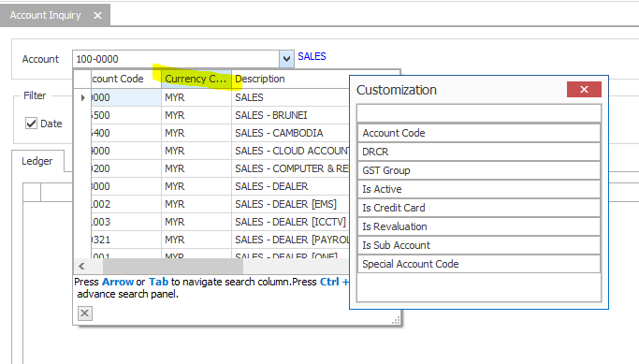Screen dimensions: 639x364
Task: Select GST Group in Customization list
Action: [x=479, y=170]
